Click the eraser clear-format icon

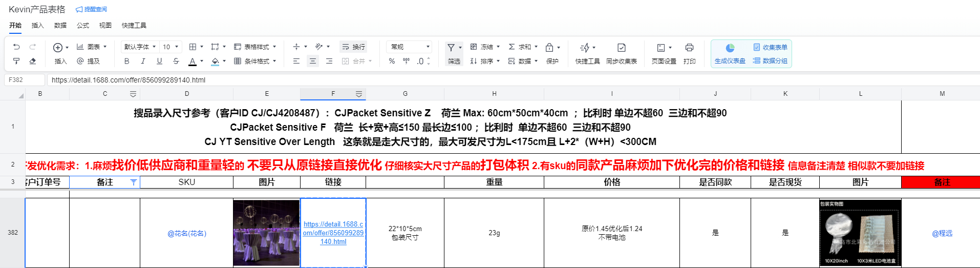pyautogui.click(x=33, y=61)
